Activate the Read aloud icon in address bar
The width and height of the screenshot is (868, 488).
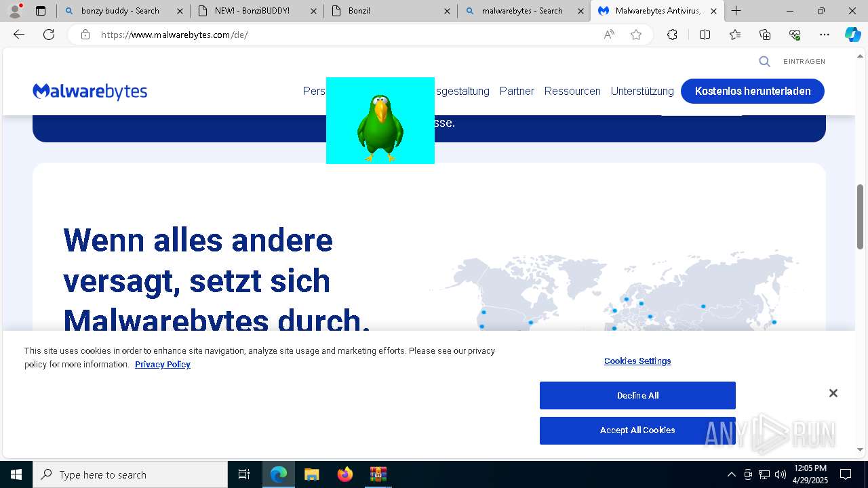point(609,35)
